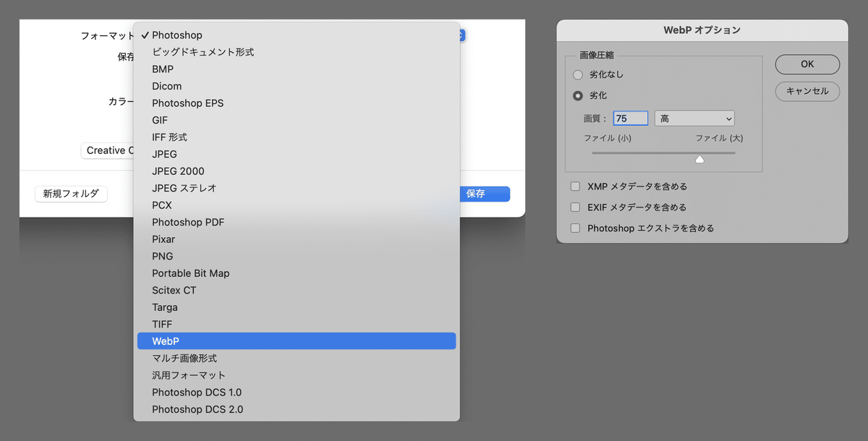Click 新規フォルダ button in save dialog

click(x=71, y=194)
